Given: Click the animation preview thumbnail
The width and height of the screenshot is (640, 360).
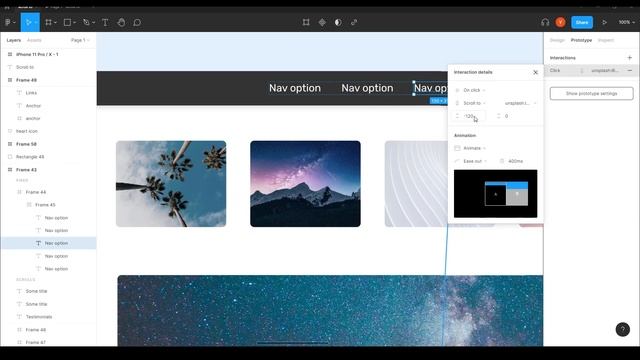Looking at the screenshot, I should (496, 193).
